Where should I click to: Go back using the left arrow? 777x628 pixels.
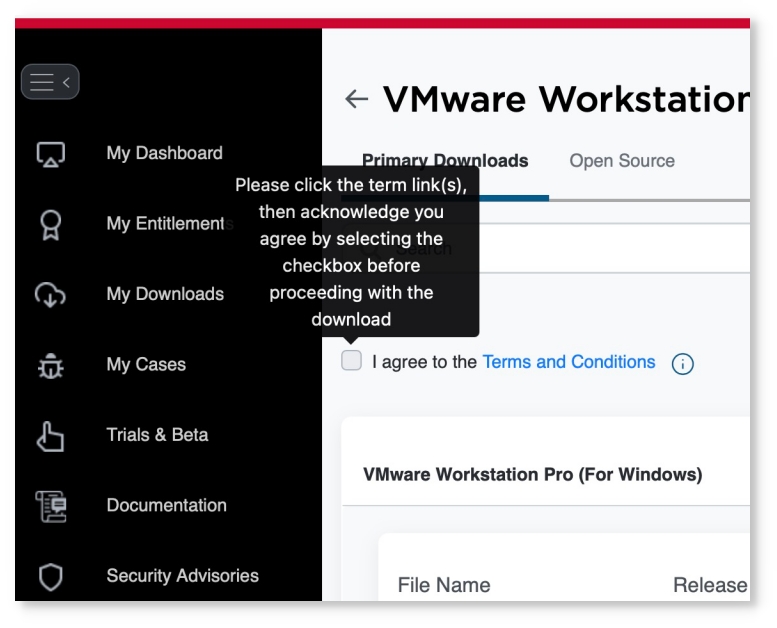coord(355,99)
